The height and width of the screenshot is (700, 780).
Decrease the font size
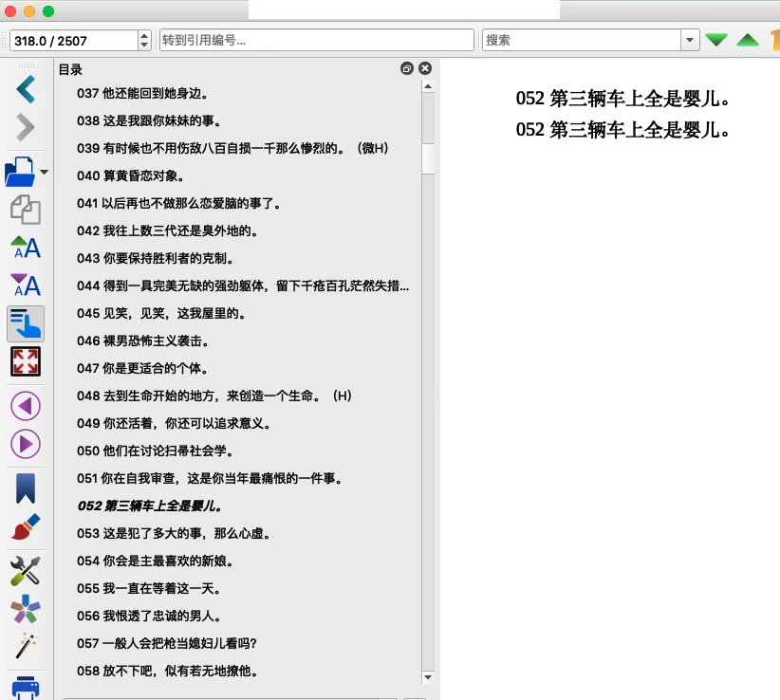pos(26,286)
